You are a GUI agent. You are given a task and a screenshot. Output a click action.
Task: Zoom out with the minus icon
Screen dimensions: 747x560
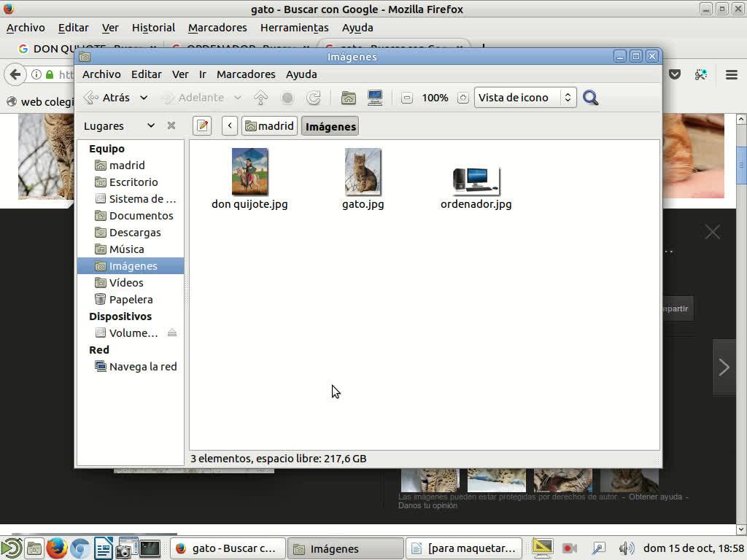click(x=407, y=98)
